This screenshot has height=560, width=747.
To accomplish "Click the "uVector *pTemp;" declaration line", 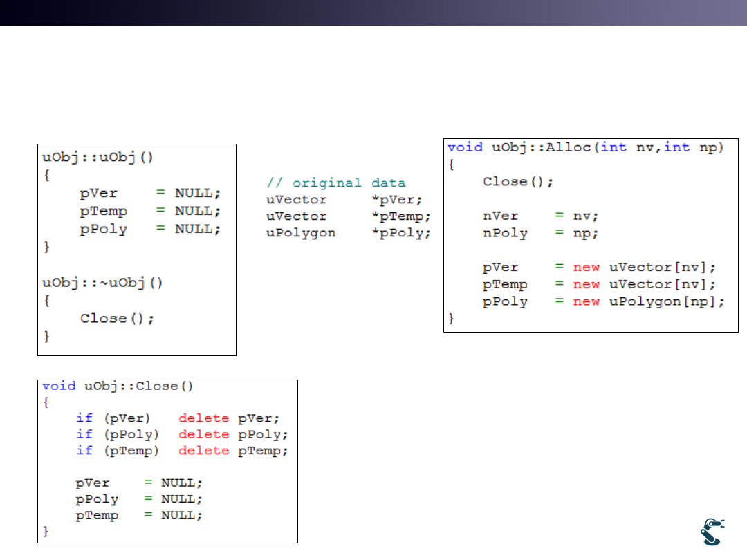I will click(349, 216).
